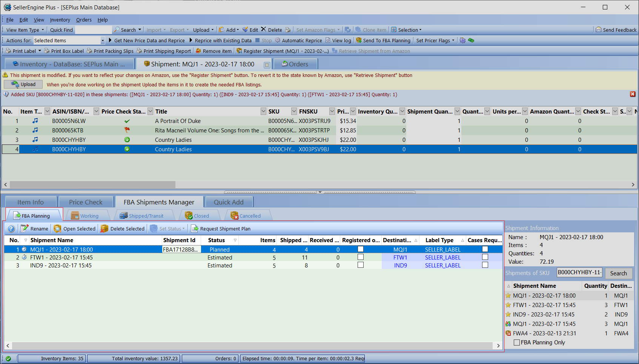Image resolution: width=639 pixels, height=364 pixels.
Task: Click the Print Box Label icon
Action: pyautogui.click(x=47, y=51)
